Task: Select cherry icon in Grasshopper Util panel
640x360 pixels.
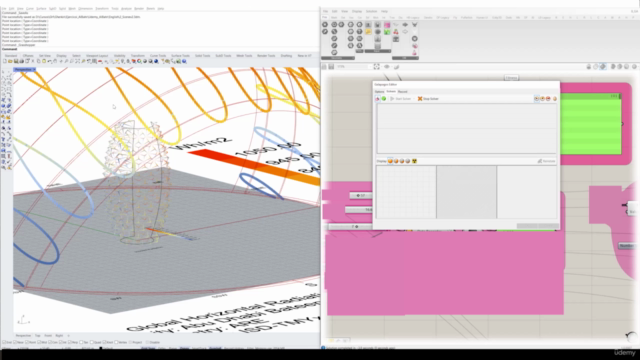Action: (x=396, y=32)
